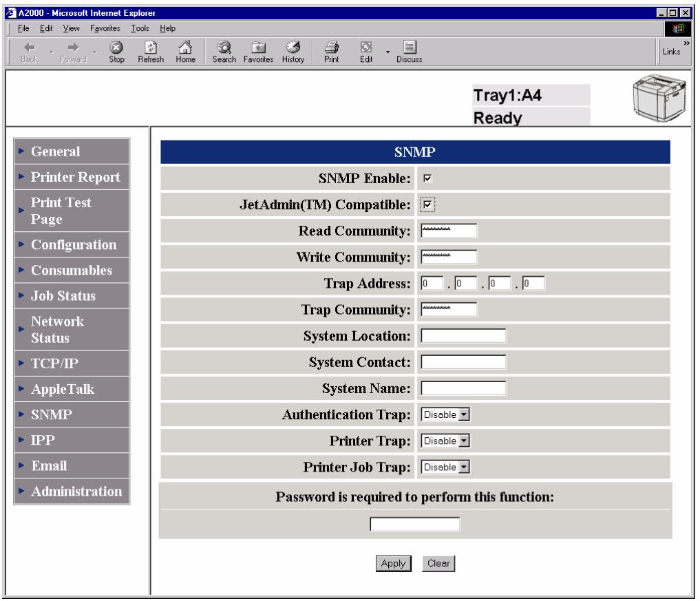The width and height of the screenshot is (700, 601).
Task: Focus the System Contact field
Action: pos(463,362)
